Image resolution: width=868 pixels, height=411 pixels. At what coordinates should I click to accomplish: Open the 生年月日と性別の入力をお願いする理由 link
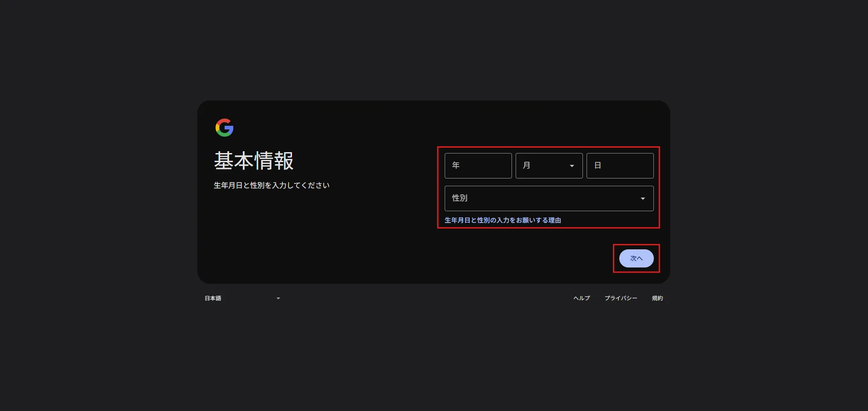click(x=502, y=220)
